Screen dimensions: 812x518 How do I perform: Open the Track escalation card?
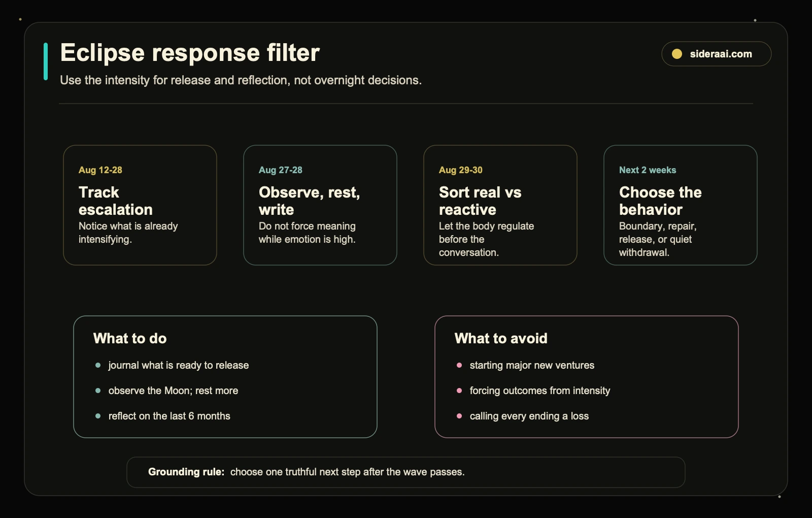[140, 205]
